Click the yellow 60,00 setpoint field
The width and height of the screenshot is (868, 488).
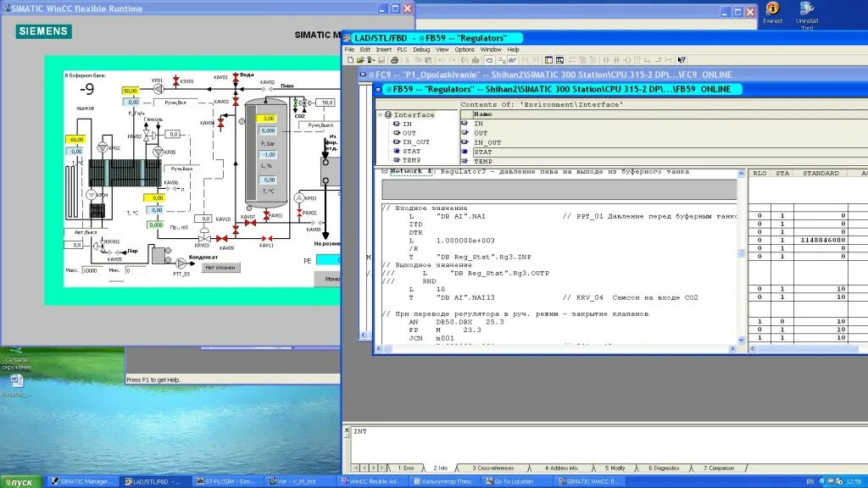click(x=76, y=140)
